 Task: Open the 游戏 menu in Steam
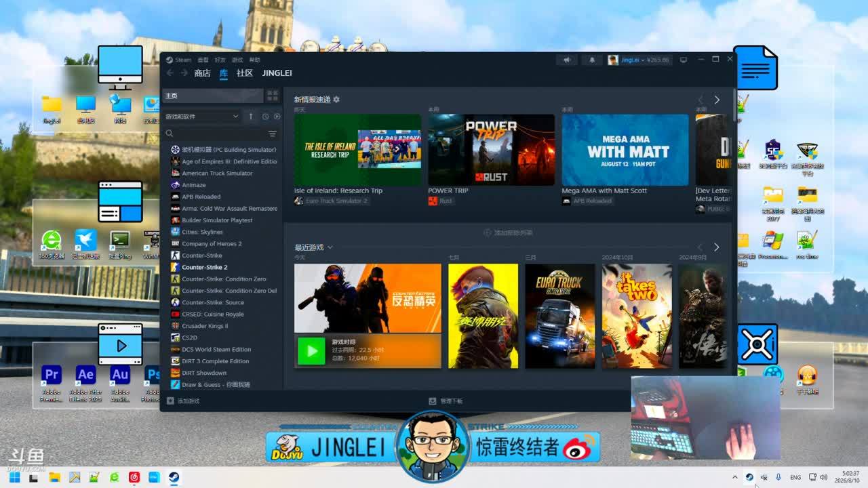coord(237,60)
